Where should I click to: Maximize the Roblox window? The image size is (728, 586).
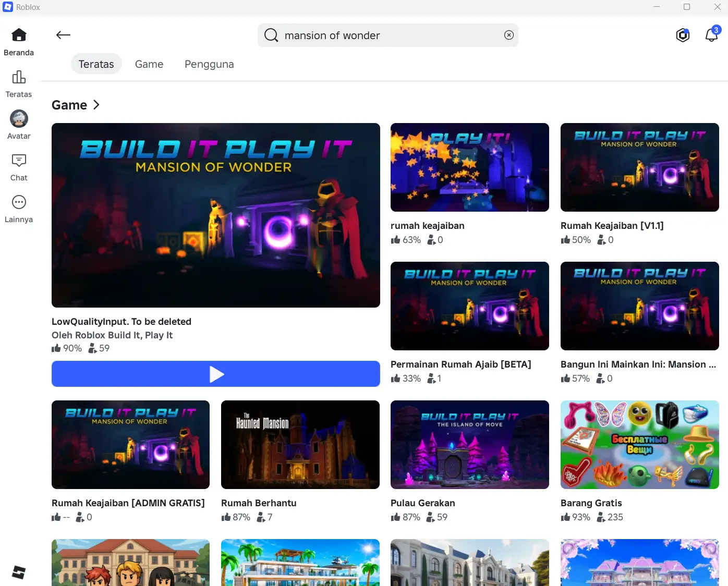point(687,7)
